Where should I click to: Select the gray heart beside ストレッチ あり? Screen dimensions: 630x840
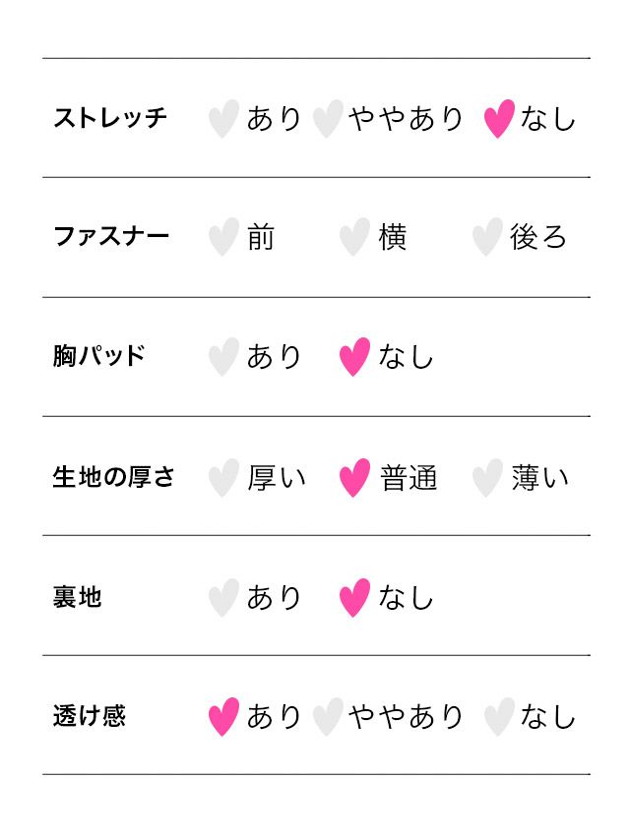click(x=223, y=119)
